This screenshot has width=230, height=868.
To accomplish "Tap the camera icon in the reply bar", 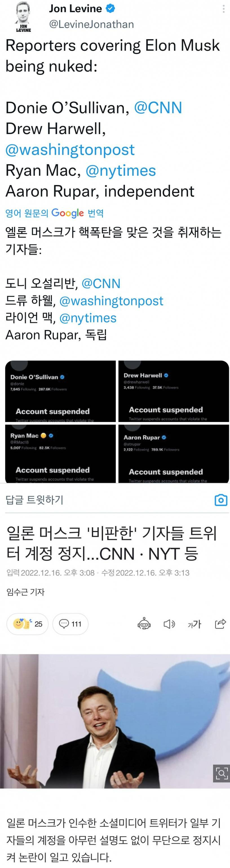I will point(221,500).
